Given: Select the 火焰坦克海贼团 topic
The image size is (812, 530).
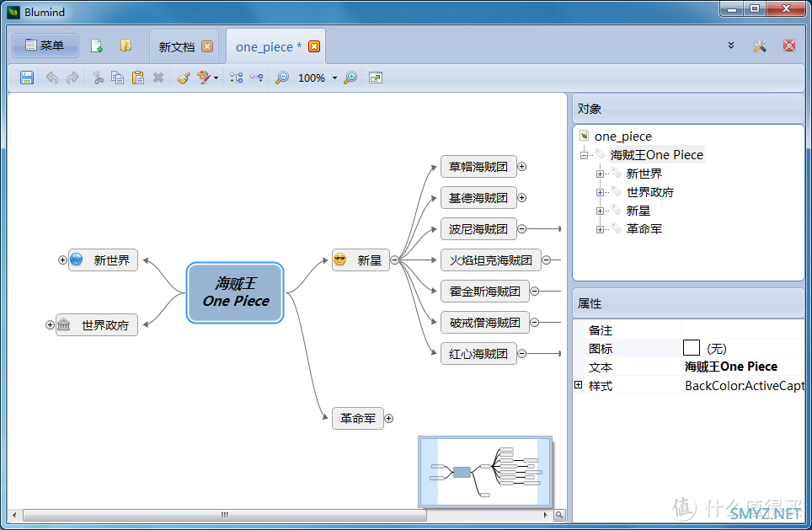Looking at the screenshot, I should tap(491, 260).
